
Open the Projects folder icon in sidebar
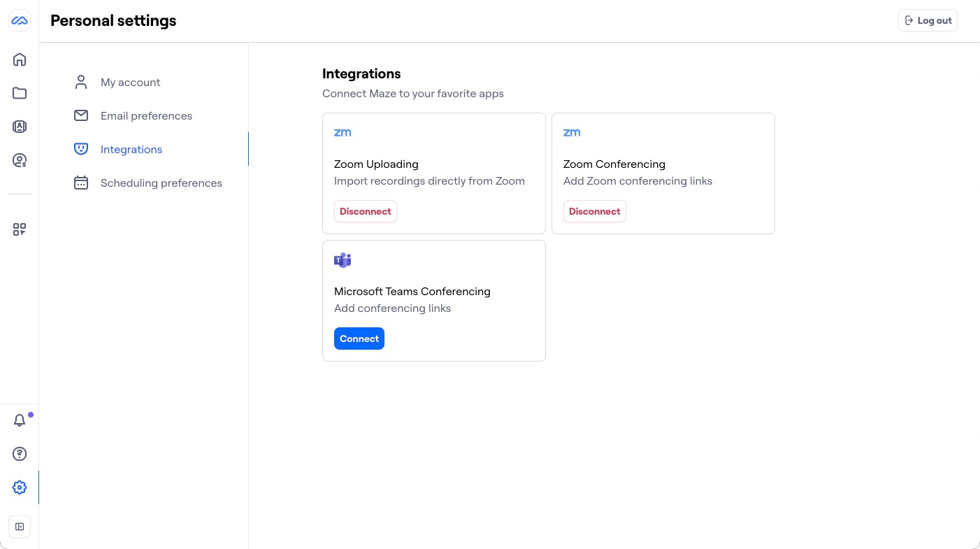tap(20, 93)
